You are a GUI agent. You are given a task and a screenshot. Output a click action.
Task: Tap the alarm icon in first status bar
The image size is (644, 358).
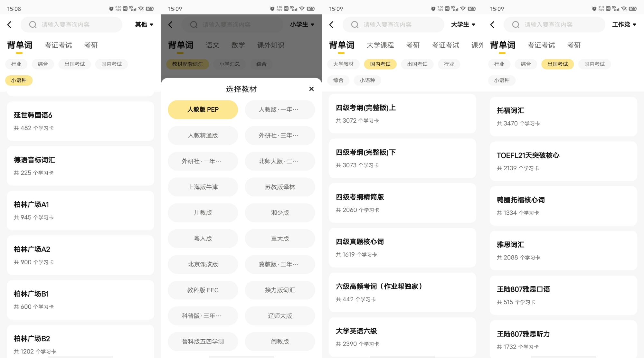pyautogui.click(x=111, y=9)
